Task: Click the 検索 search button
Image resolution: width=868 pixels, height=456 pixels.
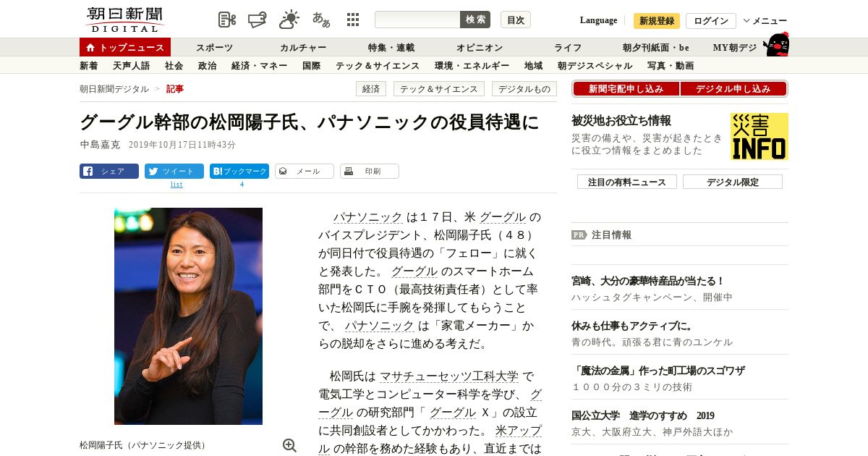Action: (x=475, y=20)
